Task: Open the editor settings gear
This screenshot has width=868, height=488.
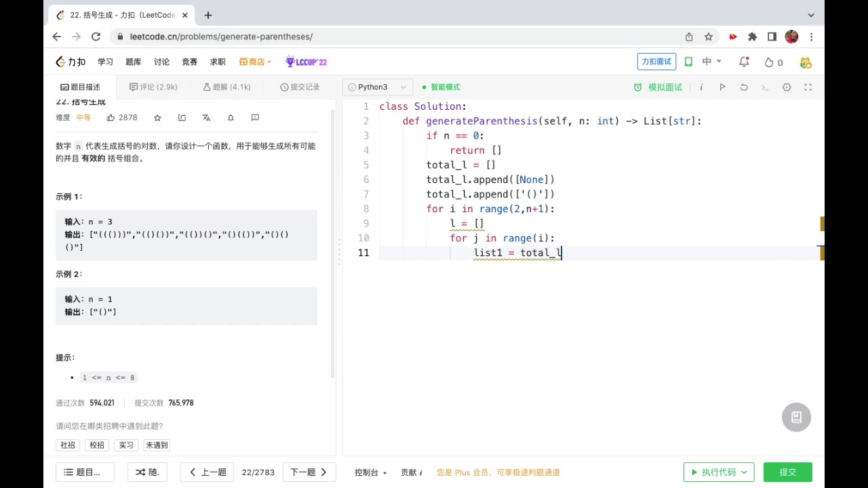Action: point(786,87)
